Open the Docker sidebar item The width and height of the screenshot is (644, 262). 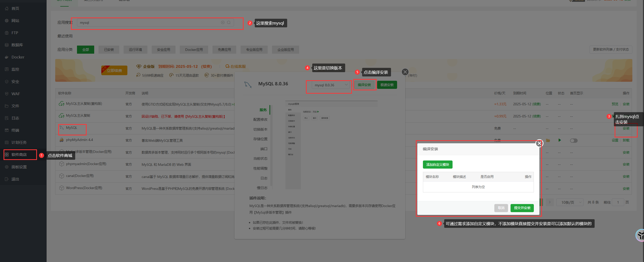click(x=18, y=57)
